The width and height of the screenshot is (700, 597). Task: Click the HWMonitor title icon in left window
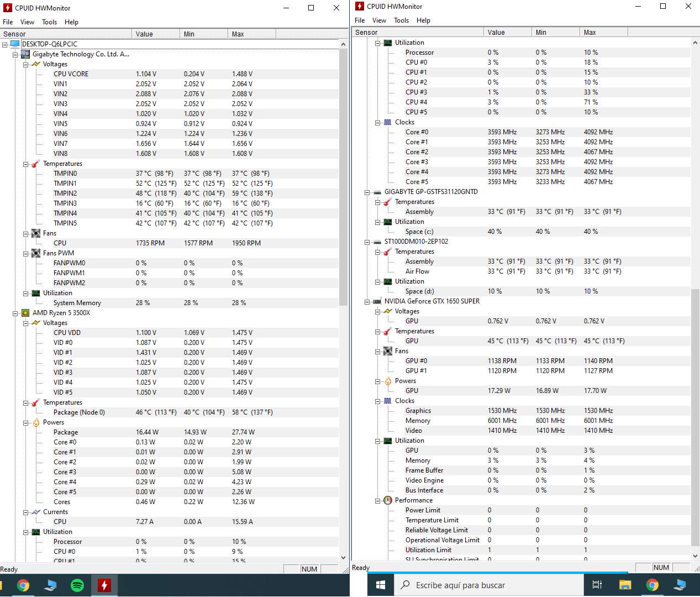tap(8, 8)
